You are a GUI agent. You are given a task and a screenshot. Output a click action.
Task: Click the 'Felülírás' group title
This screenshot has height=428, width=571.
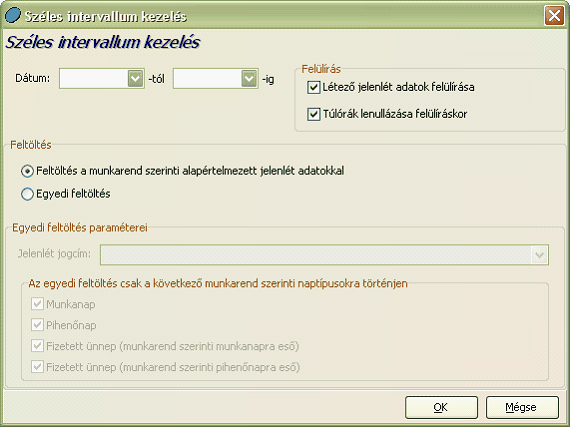click(321, 69)
